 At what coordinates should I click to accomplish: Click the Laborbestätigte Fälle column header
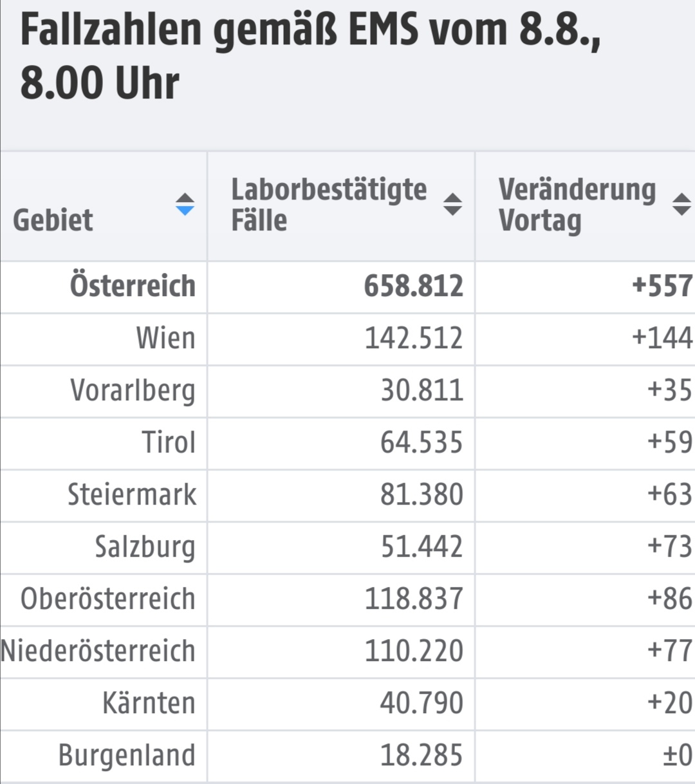click(x=341, y=207)
